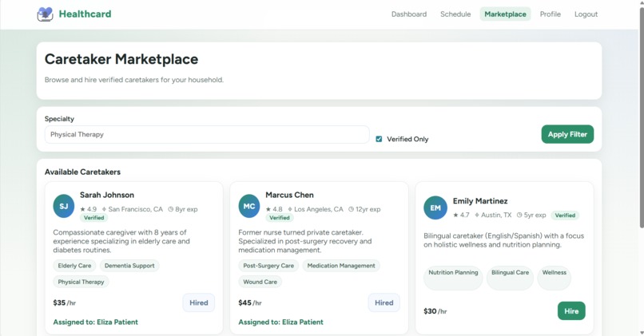Open the Specialty field showing Physical Therapy

pyautogui.click(x=207, y=135)
